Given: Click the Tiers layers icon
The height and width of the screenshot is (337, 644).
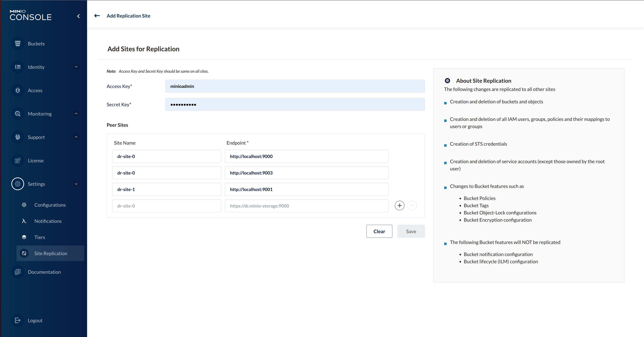Looking at the screenshot, I should [x=24, y=237].
